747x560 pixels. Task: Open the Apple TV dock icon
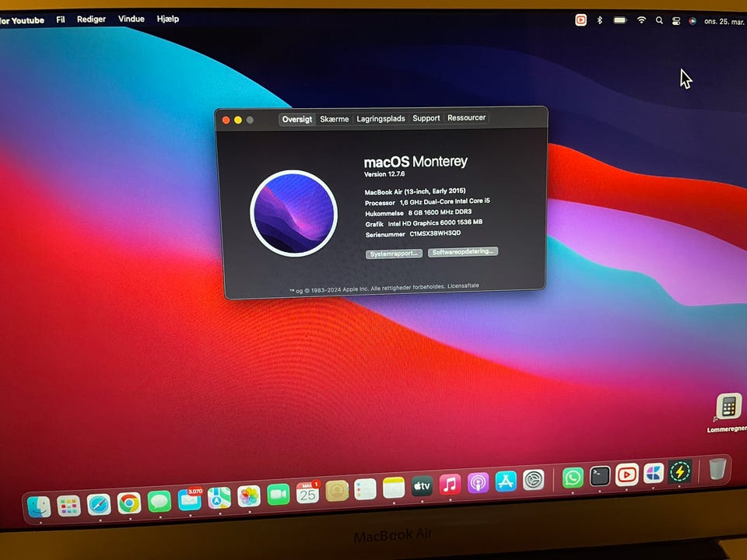click(422, 486)
